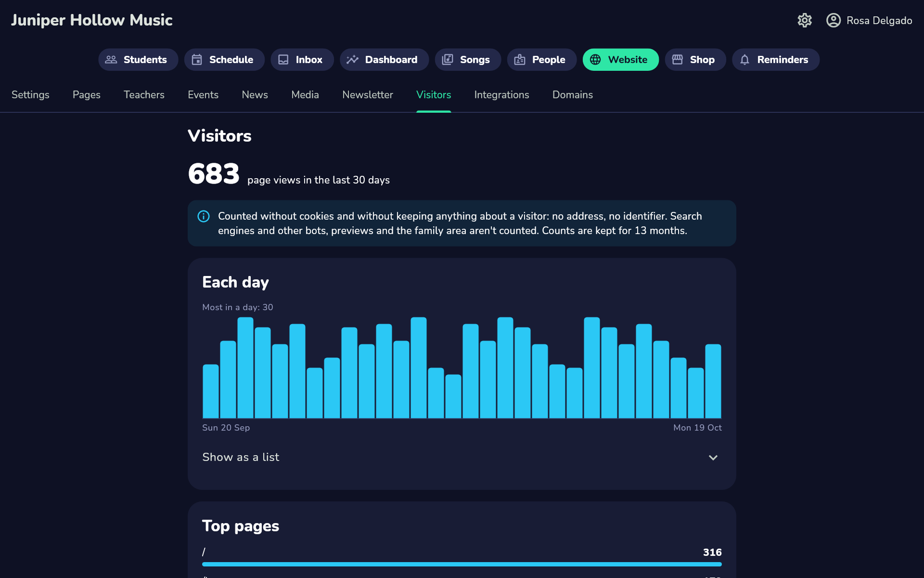
Task: Open settings gear icon
Action: pyautogui.click(x=805, y=20)
